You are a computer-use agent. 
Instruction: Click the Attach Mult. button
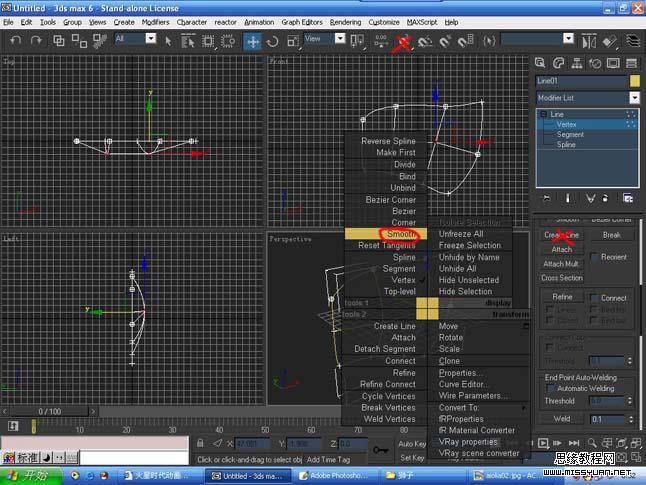(561, 264)
